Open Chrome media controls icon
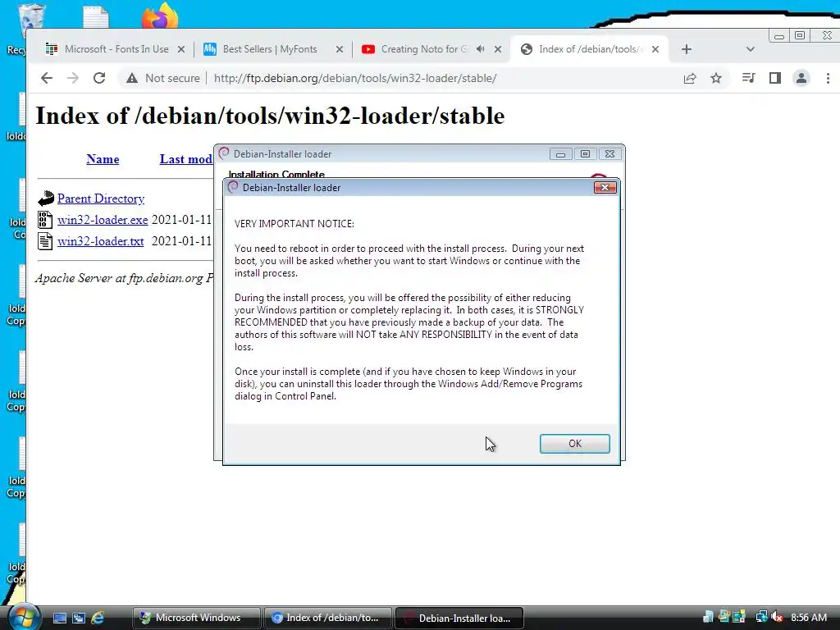This screenshot has height=630, width=840. pos(748,78)
